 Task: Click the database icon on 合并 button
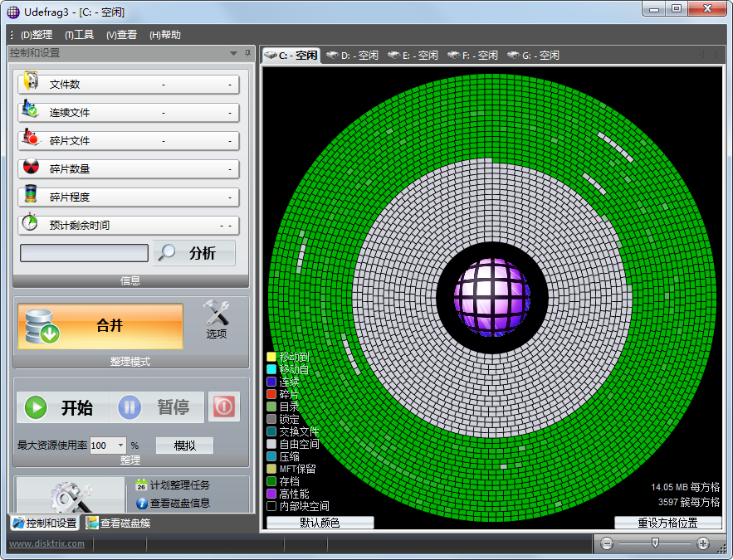(x=42, y=326)
